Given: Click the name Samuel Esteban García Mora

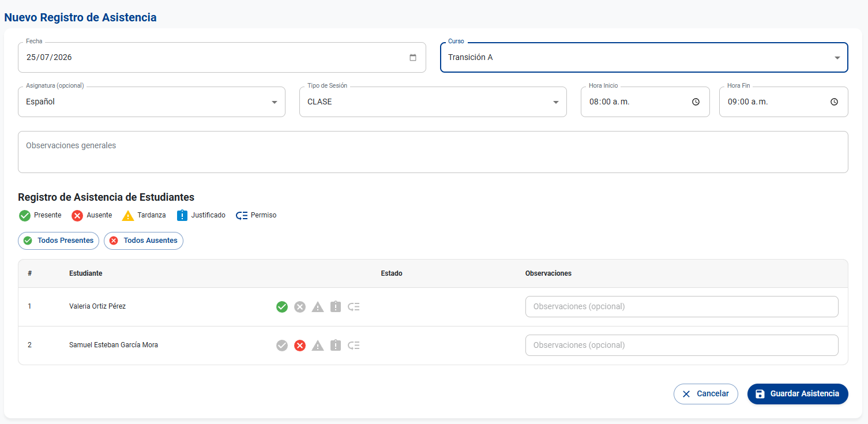Looking at the screenshot, I should pos(114,345).
